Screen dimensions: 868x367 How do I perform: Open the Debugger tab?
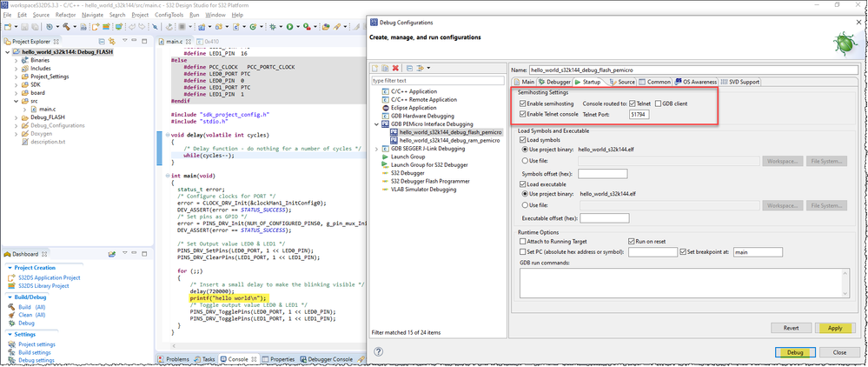(x=554, y=82)
